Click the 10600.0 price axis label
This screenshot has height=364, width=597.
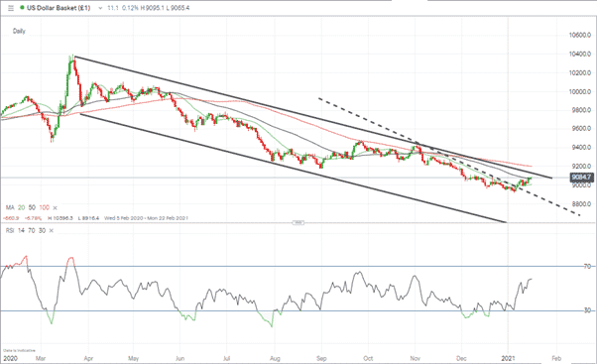pos(580,35)
